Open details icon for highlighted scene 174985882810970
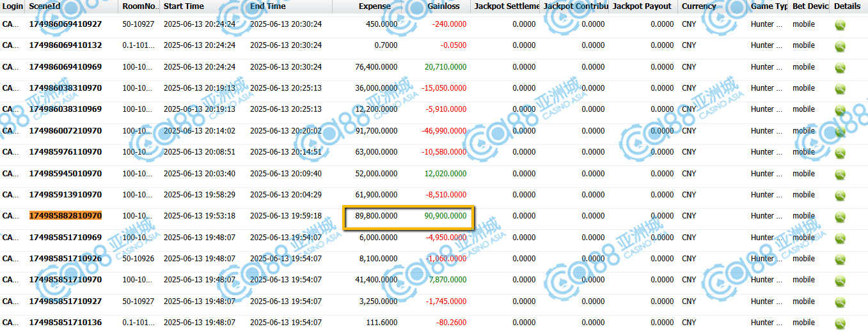This screenshot has width=868, height=336. 840,217
